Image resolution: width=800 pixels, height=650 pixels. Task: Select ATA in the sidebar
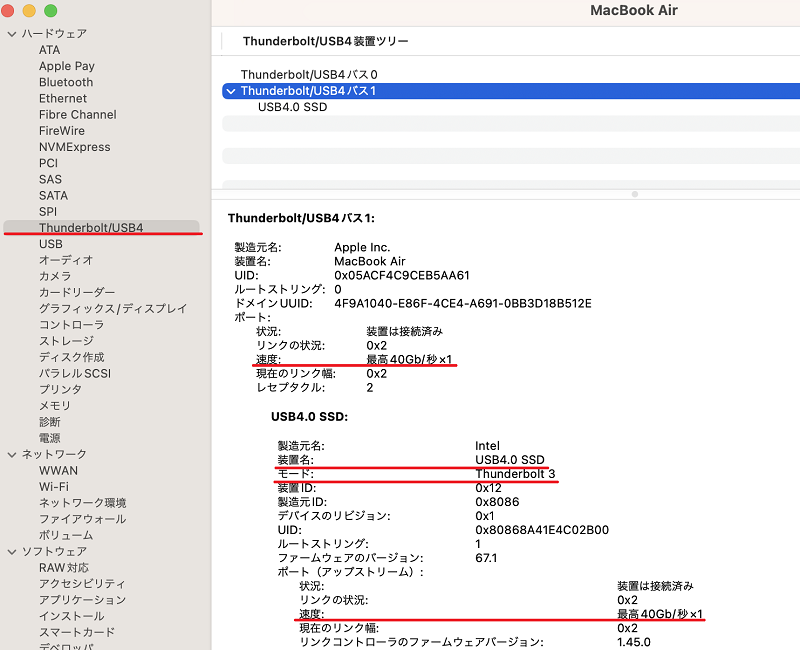tap(49, 50)
